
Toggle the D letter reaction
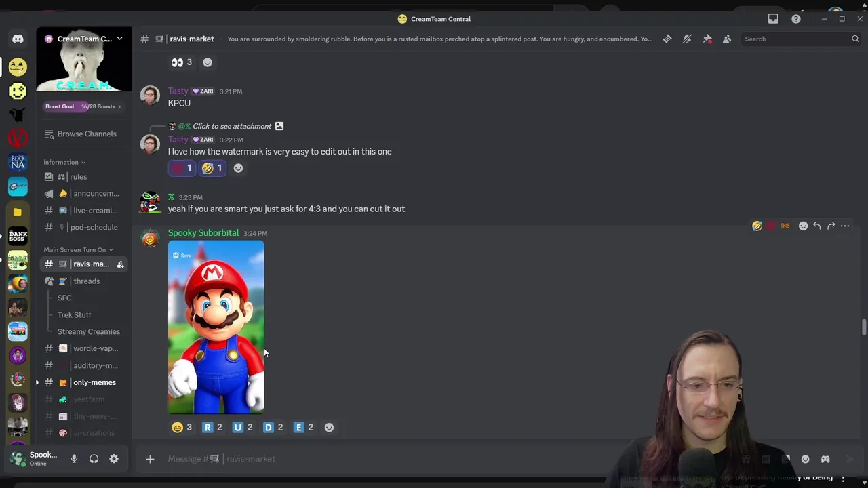[x=273, y=427]
